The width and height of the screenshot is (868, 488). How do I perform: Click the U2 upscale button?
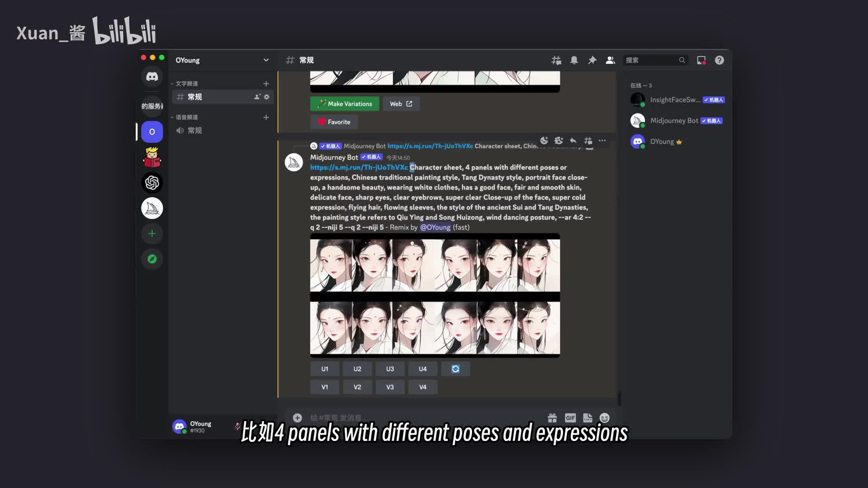click(x=357, y=369)
